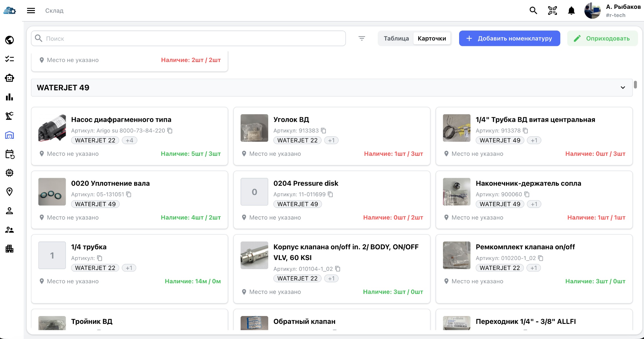Open the location pin section in sidebar

[x=9, y=192]
